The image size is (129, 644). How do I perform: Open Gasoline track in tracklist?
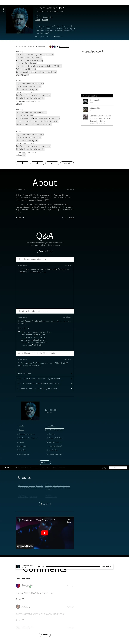tap(21, 430)
